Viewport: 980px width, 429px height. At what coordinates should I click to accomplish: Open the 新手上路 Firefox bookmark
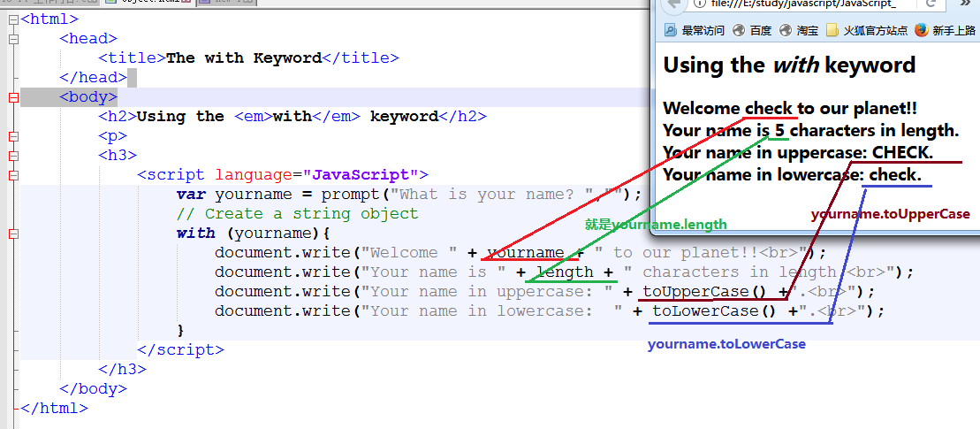pyautogui.click(x=945, y=30)
